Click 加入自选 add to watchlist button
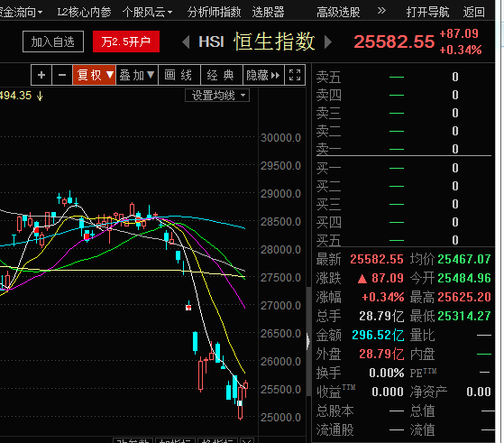The image size is (504, 443). pyautogui.click(x=53, y=42)
